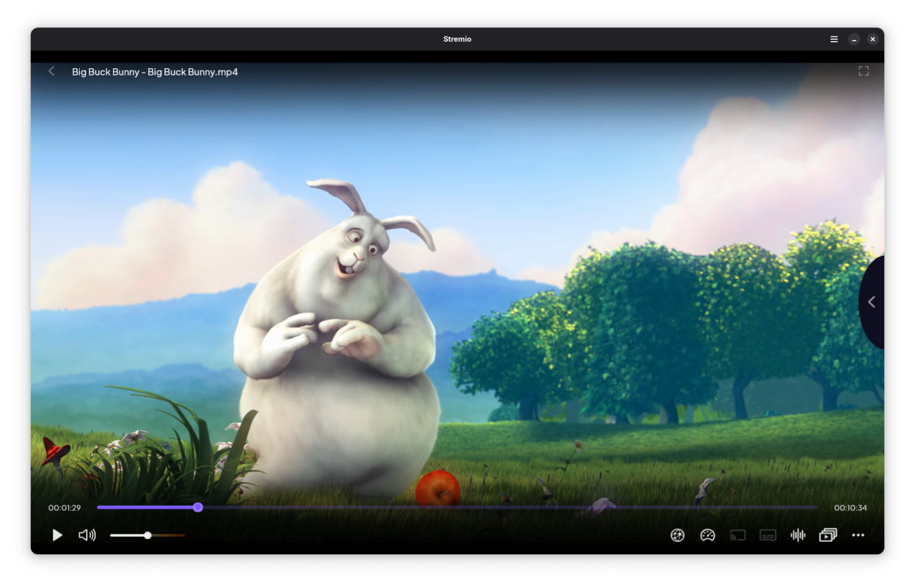Open the three-dot more options menu
Image resolution: width=915 pixels, height=588 pixels.
coord(858,535)
